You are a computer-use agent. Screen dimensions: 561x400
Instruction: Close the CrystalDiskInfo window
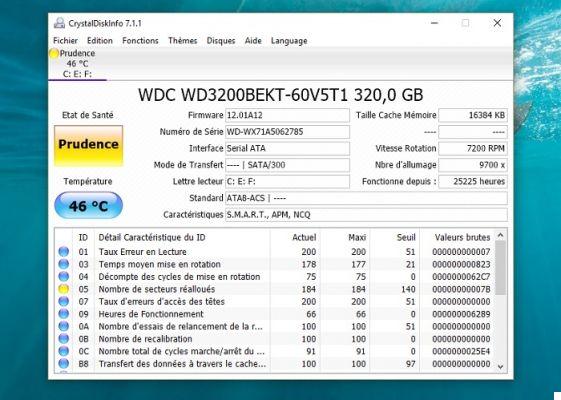tap(497, 23)
